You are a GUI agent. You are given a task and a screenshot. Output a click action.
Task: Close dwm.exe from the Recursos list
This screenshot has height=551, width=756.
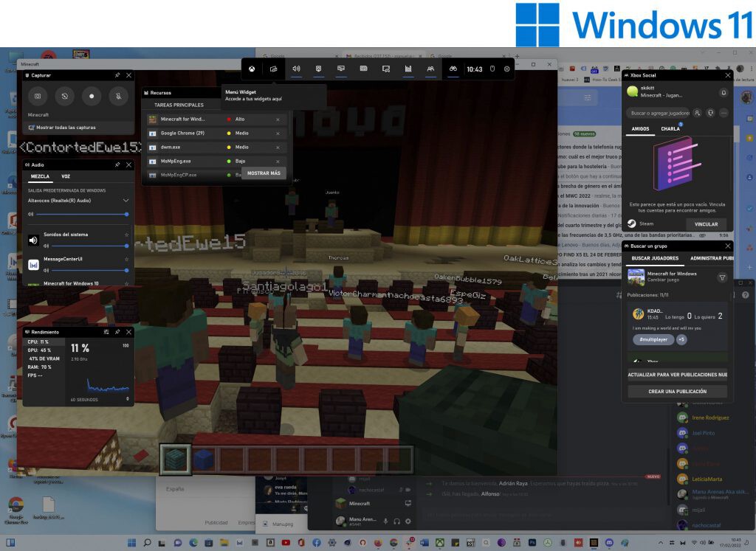pos(278,148)
